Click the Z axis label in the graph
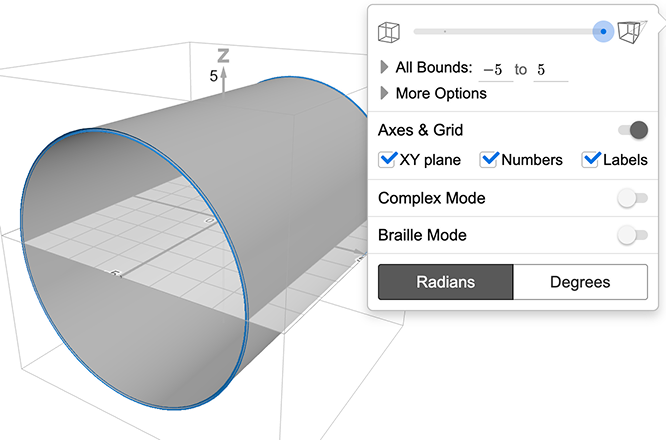The image size is (666, 440). click(224, 55)
